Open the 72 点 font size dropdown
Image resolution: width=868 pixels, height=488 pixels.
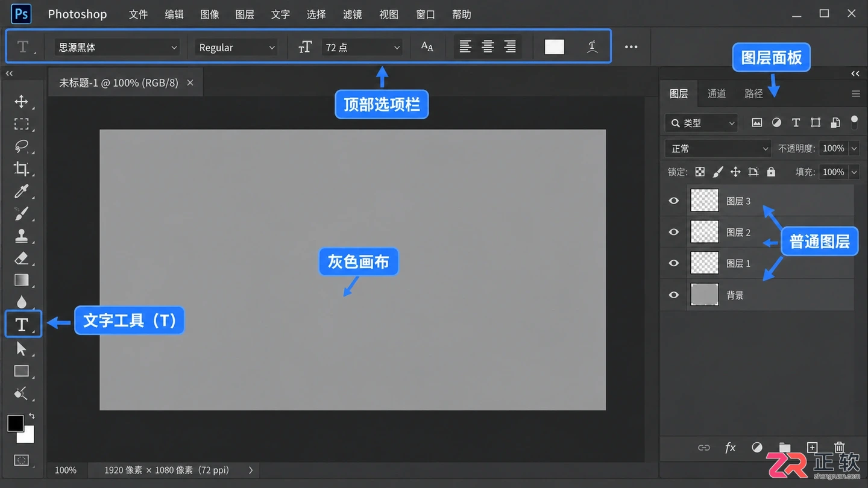click(x=362, y=47)
